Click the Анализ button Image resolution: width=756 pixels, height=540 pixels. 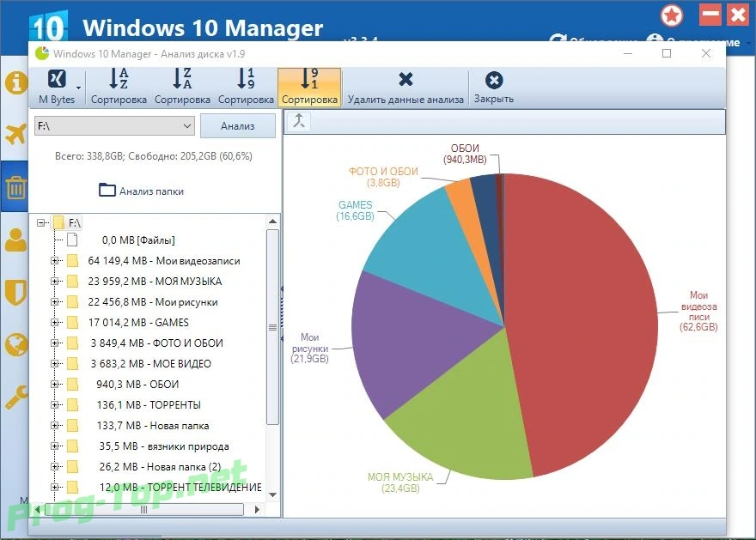coord(238,125)
